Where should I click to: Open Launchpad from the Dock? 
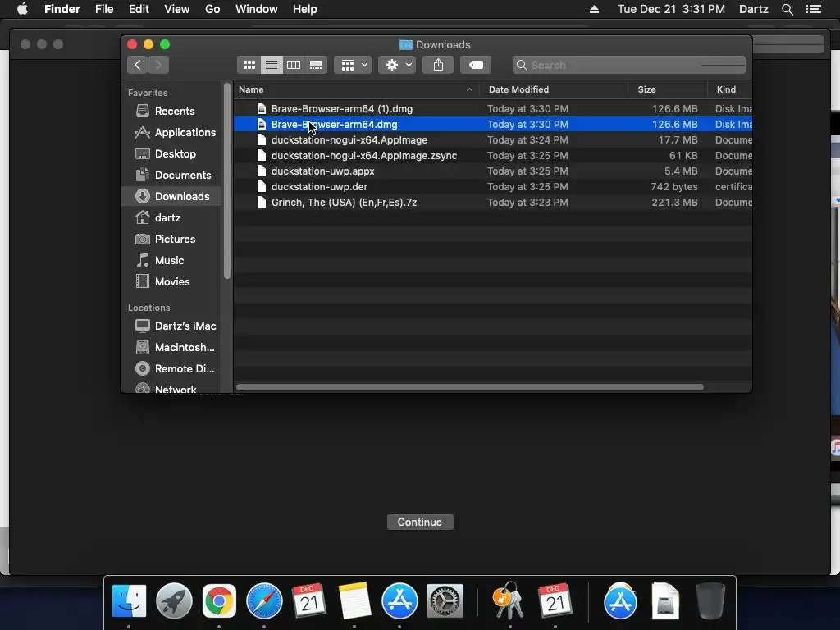[174, 601]
